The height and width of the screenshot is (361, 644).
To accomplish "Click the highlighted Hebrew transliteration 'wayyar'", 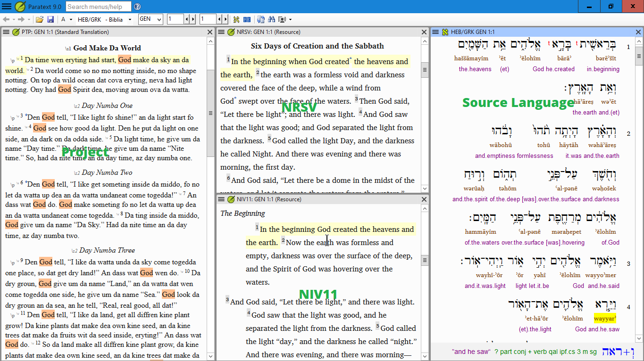I will tap(605, 318).
